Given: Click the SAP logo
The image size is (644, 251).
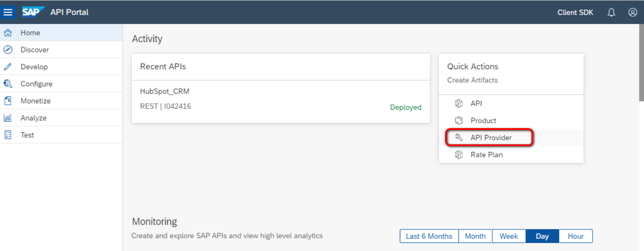Looking at the screenshot, I should click(32, 11).
